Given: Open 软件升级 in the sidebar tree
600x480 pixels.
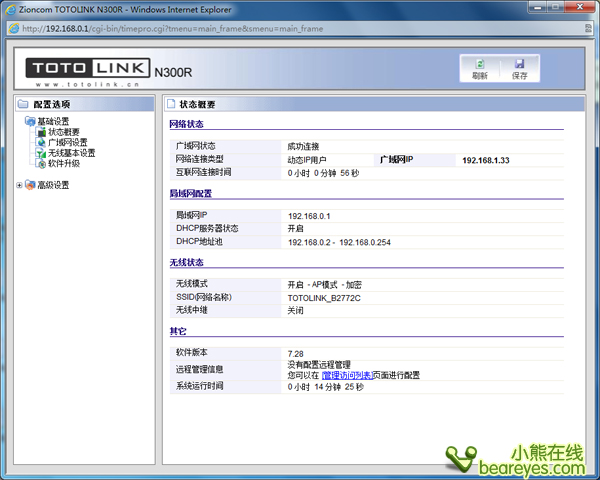Looking at the screenshot, I should pos(64,163).
